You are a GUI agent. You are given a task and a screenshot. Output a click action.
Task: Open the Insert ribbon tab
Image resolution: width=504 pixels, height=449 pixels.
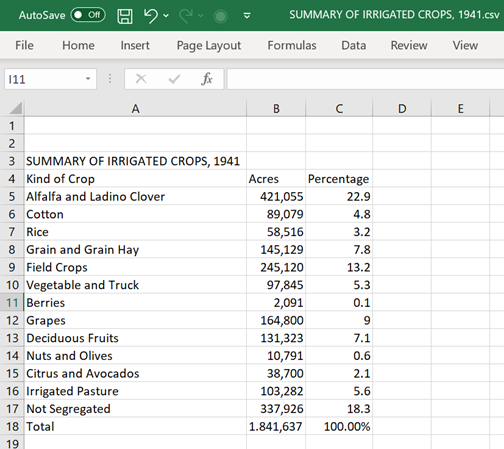click(135, 45)
